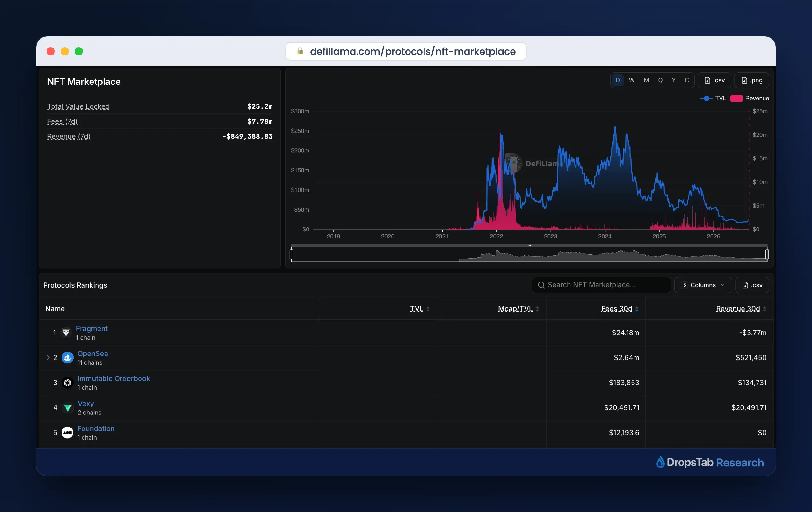
Task: Click the Foundation logo icon
Action: tap(68, 432)
